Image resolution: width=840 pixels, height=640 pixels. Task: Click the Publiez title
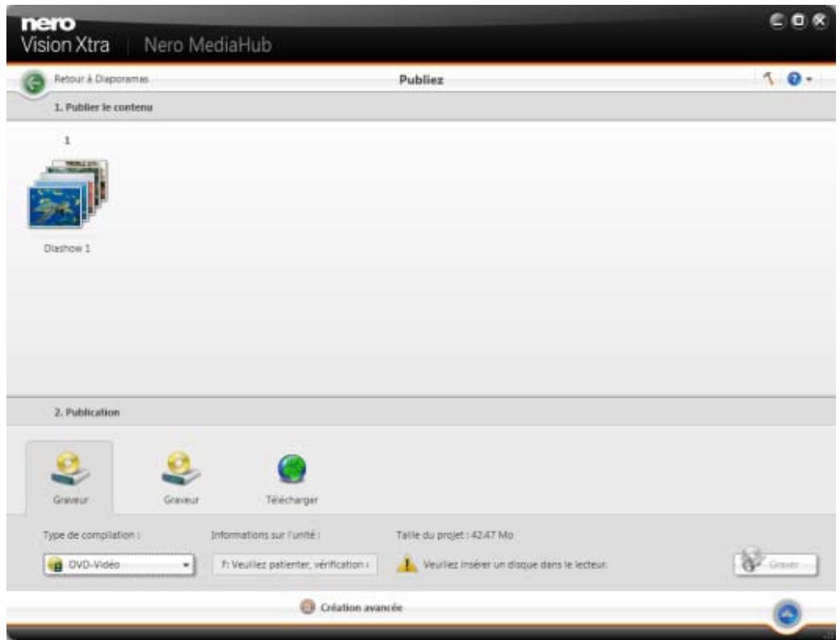(x=421, y=80)
